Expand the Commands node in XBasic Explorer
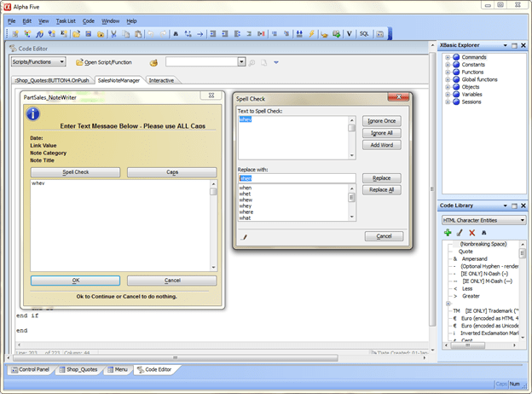This screenshot has height=394, width=532. (448, 57)
